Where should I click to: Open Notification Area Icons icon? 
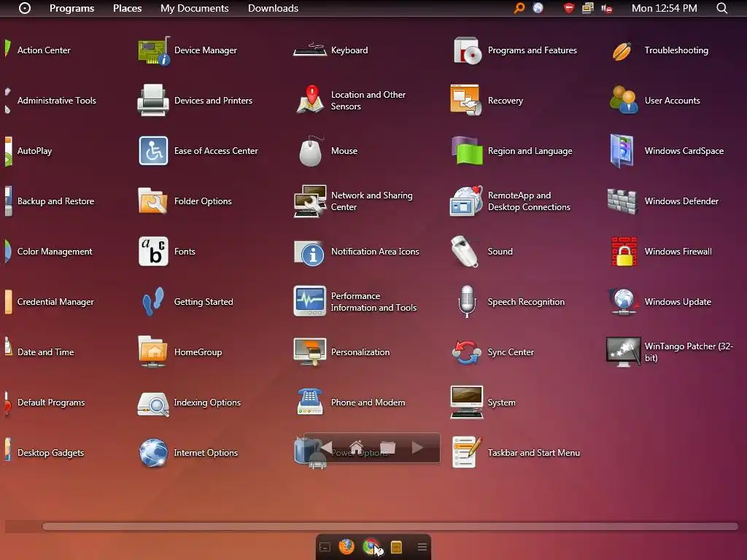[x=309, y=253]
